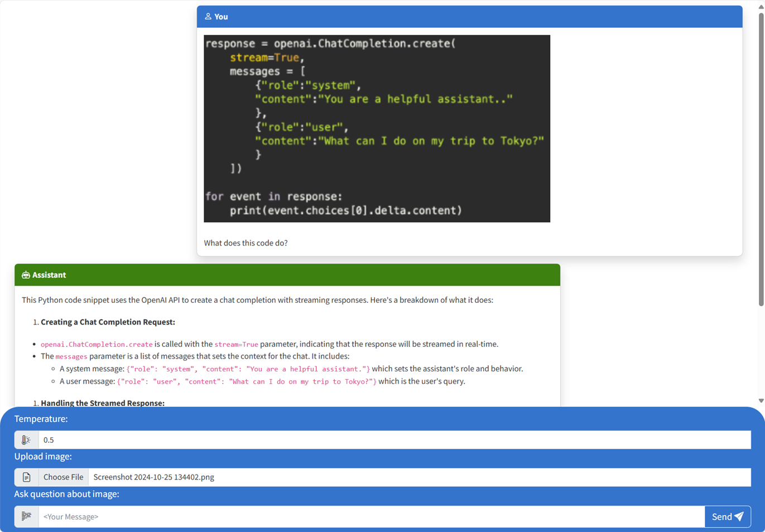Open the uploaded code screenshot image

377,129
